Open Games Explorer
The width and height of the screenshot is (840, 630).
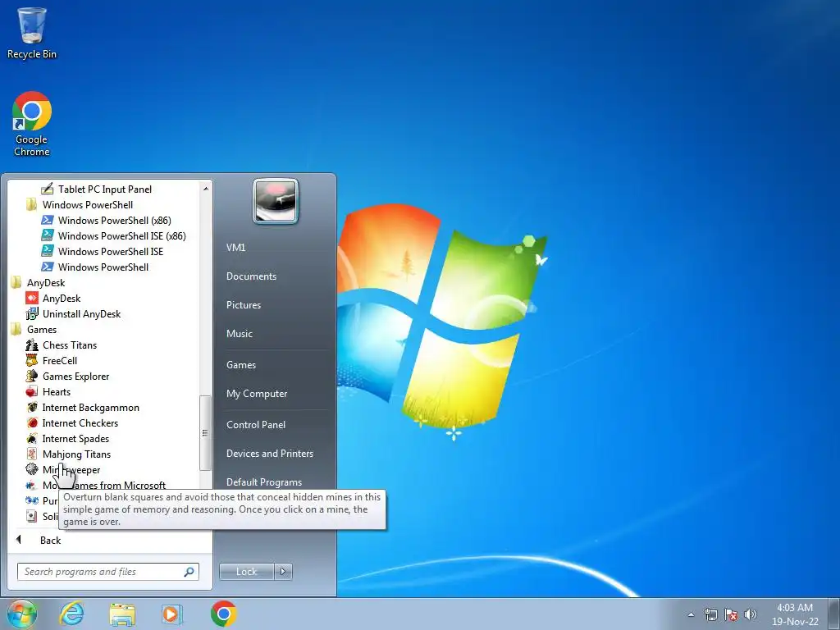[68, 376]
